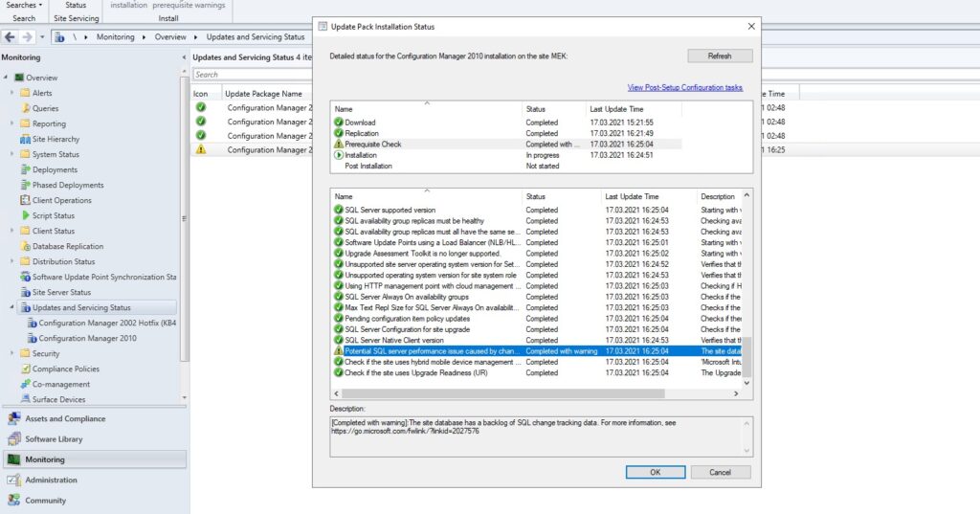Switch to the Assets and Compliance workspace

point(65,418)
